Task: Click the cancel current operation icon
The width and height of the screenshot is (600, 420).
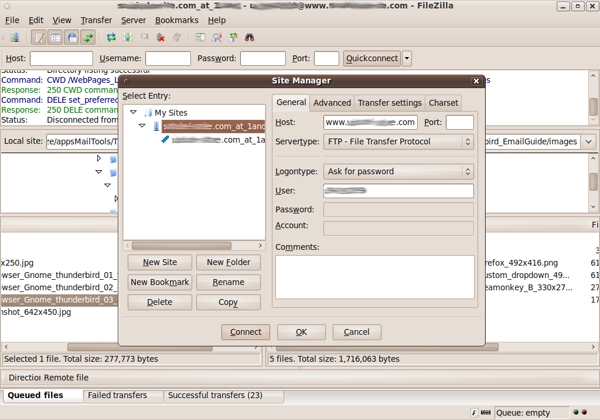Action: pyautogui.click(x=144, y=37)
